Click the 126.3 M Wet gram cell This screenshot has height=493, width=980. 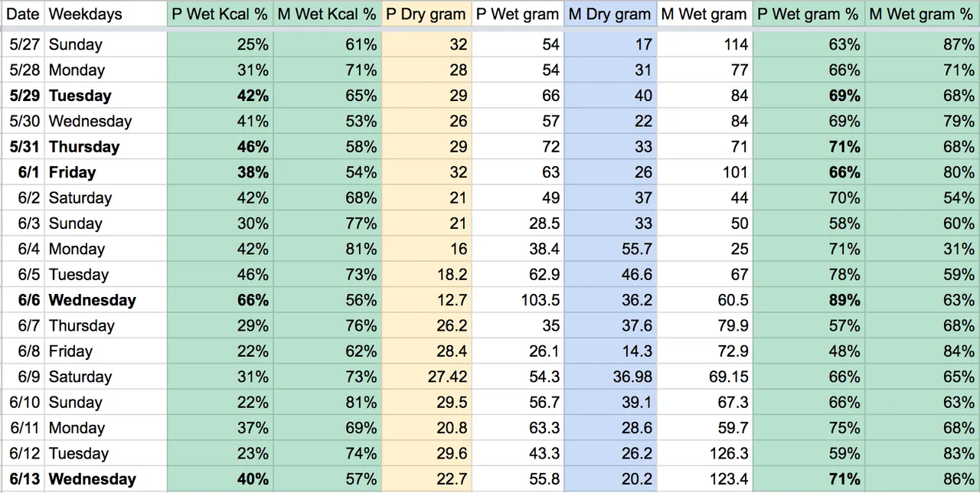pos(704,453)
